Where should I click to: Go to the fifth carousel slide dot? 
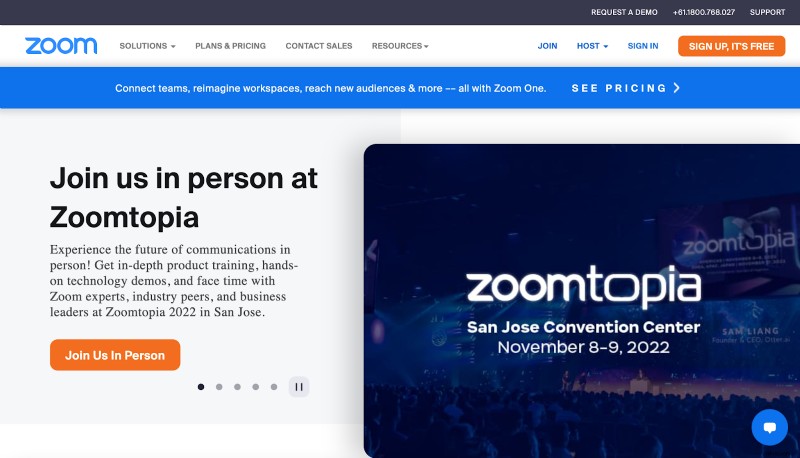(x=274, y=386)
